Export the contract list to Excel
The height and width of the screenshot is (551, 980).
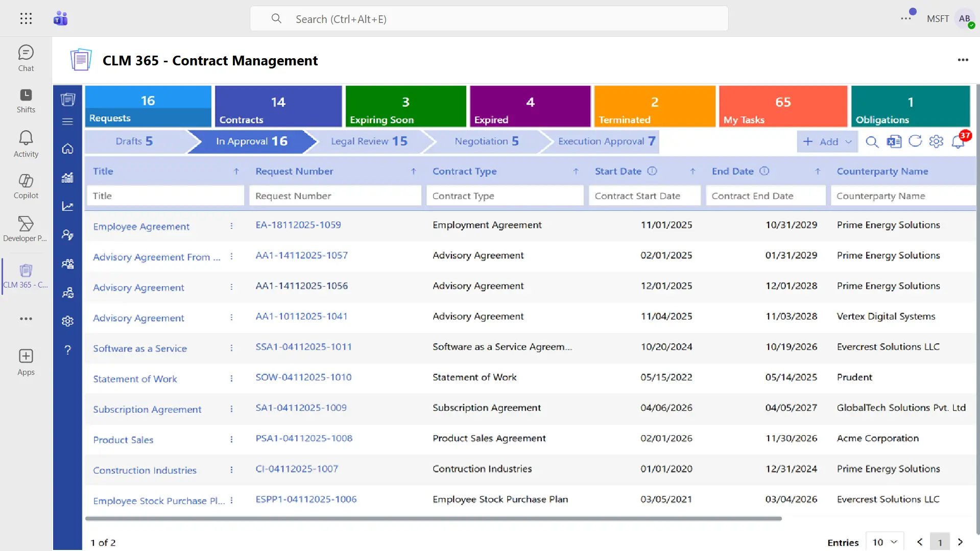tap(894, 142)
